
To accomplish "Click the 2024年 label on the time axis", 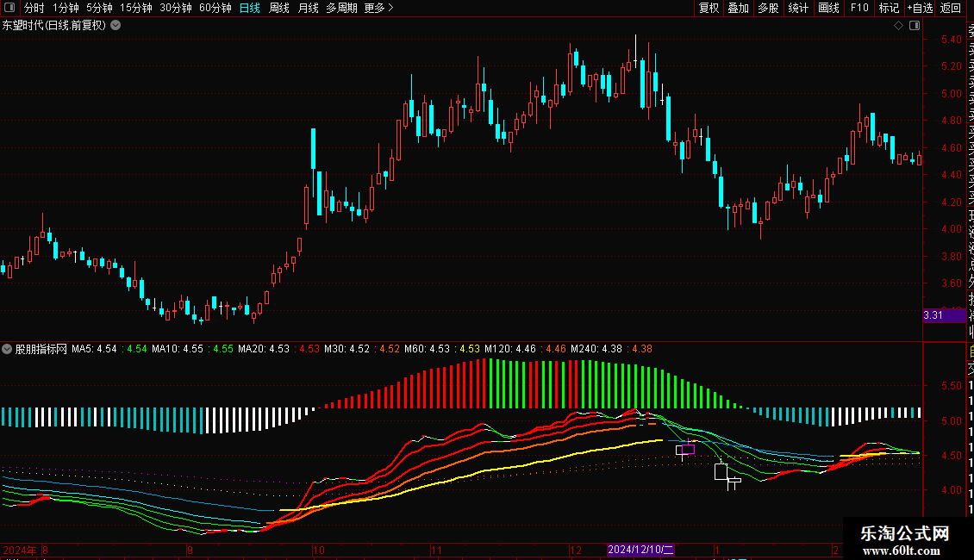I will [20, 550].
